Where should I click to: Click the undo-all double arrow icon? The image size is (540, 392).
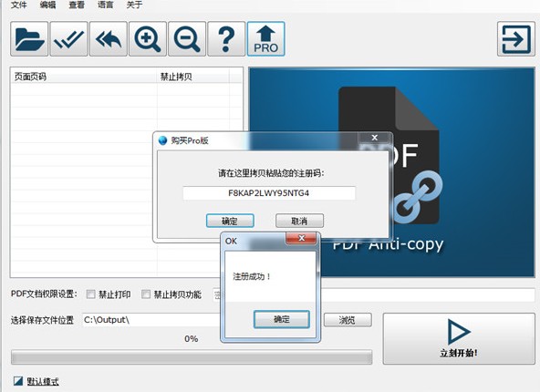point(109,39)
